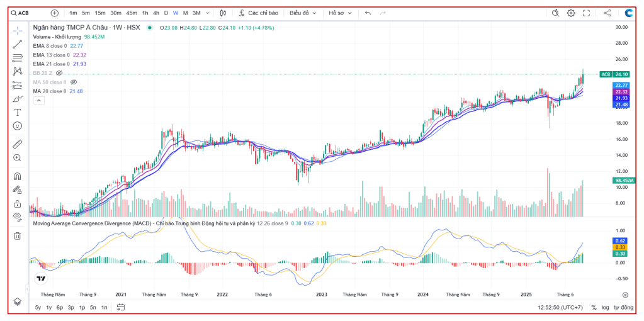Screen dimensions: 644x321
Task: Toggle hide all drawings eye
Action: 17,217
